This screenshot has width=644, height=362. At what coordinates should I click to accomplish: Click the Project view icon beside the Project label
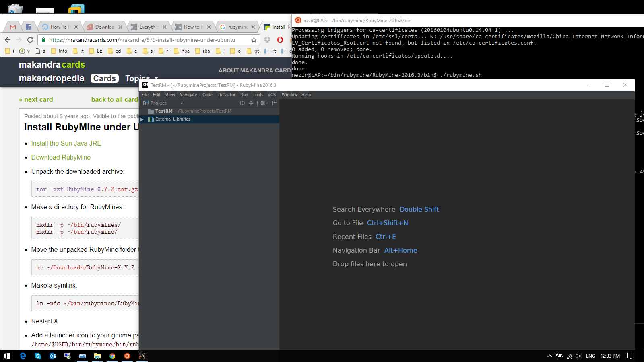tap(145, 103)
